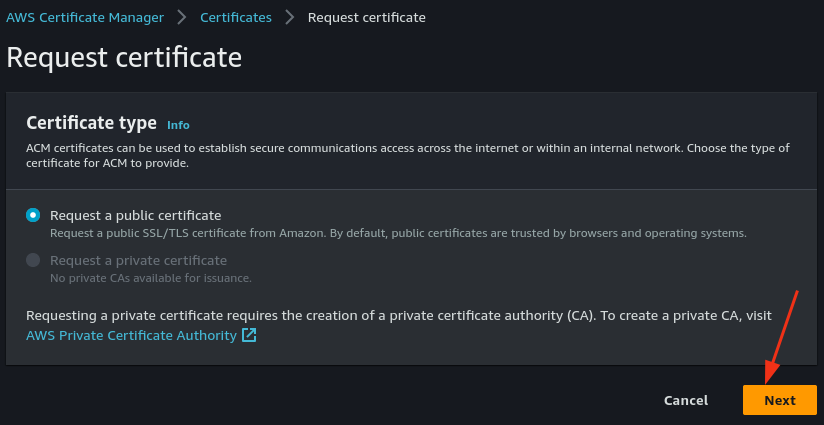Image resolution: width=824 pixels, height=425 pixels.
Task: Click the public SSL/TLS certificate description text
Action: pos(398,233)
